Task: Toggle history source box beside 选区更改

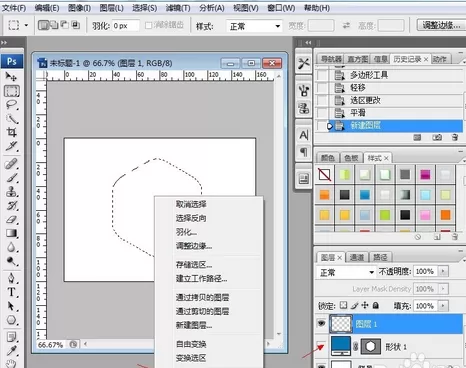Action: point(322,100)
